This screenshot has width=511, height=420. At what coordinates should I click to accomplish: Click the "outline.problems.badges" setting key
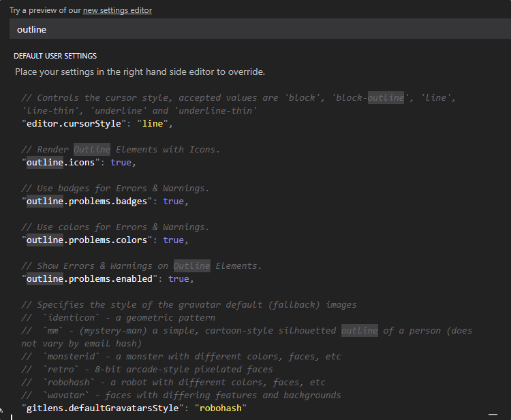click(87, 201)
